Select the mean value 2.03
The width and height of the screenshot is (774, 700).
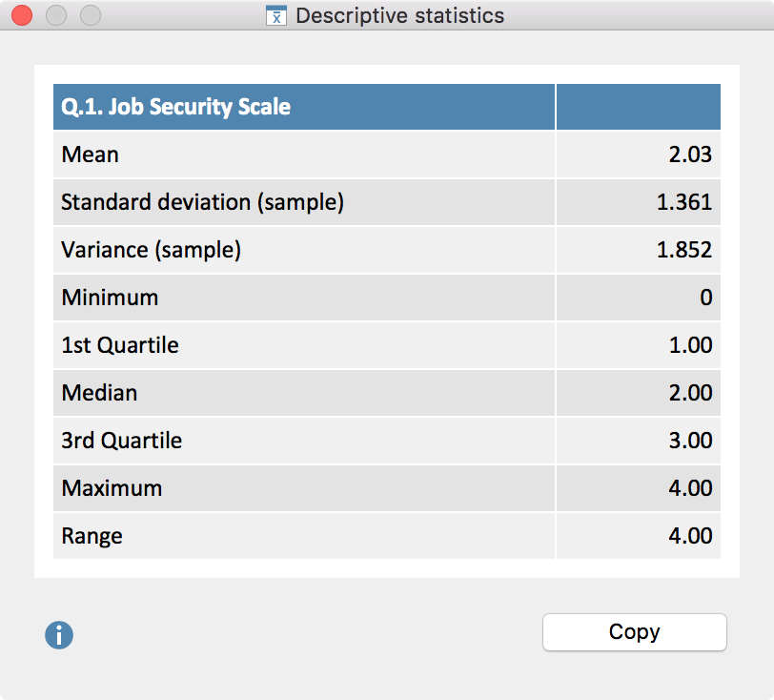[x=690, y=154]
